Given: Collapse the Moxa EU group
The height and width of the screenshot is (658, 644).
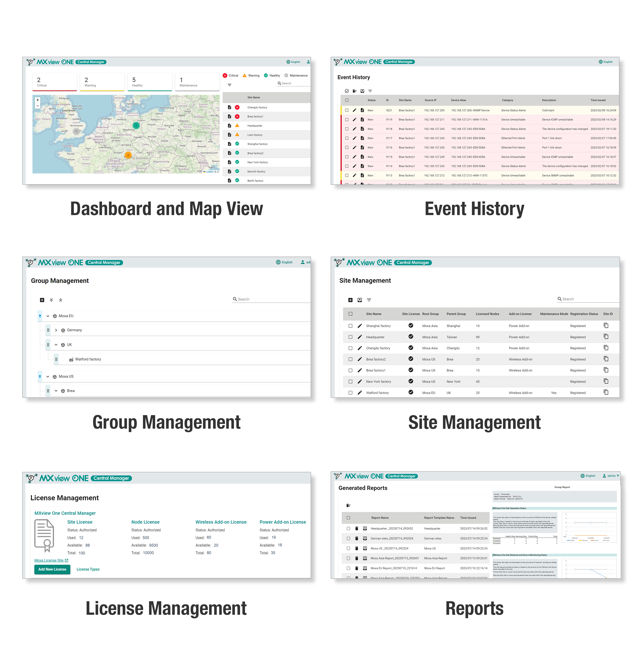Looking at the screenshot, I should click(x=48, y=316).
